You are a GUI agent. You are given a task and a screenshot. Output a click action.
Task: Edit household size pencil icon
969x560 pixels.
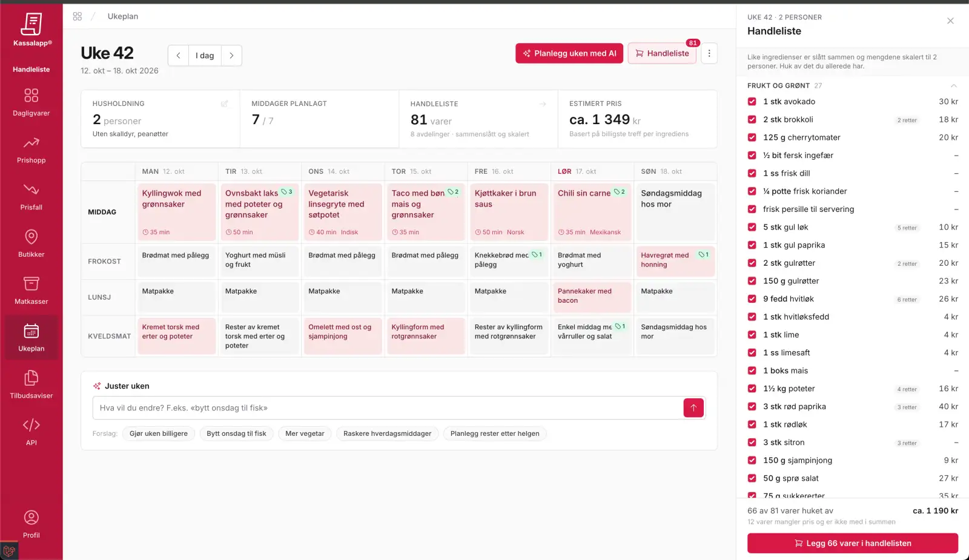225,104
